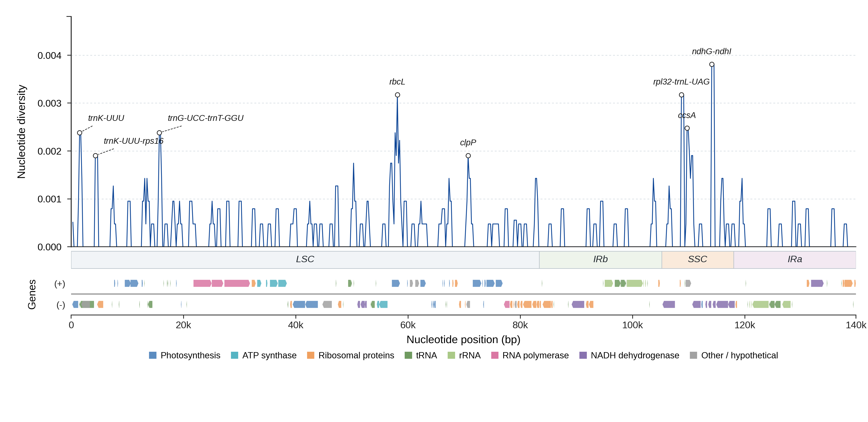The width and height of the screenshot is (868, 422).
Task: Click the (-) strand label
Action: (x=61, y=305)
